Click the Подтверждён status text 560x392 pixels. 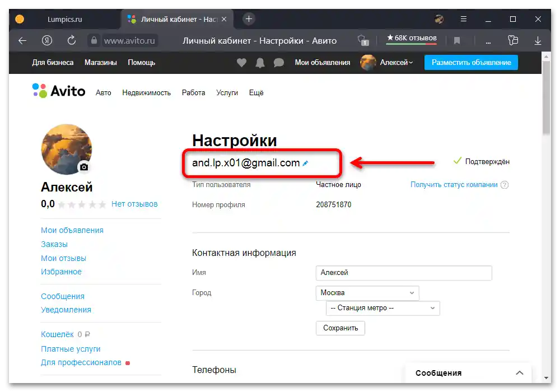point(487,162)
